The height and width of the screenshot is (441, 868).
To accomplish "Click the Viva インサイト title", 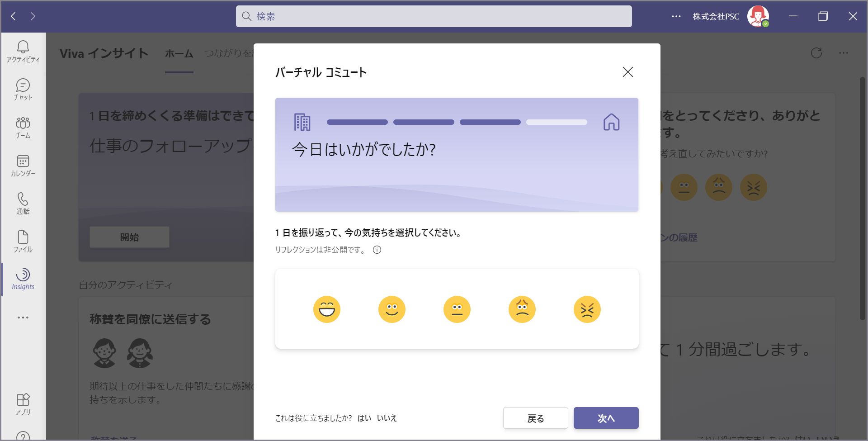I will 104,53.
